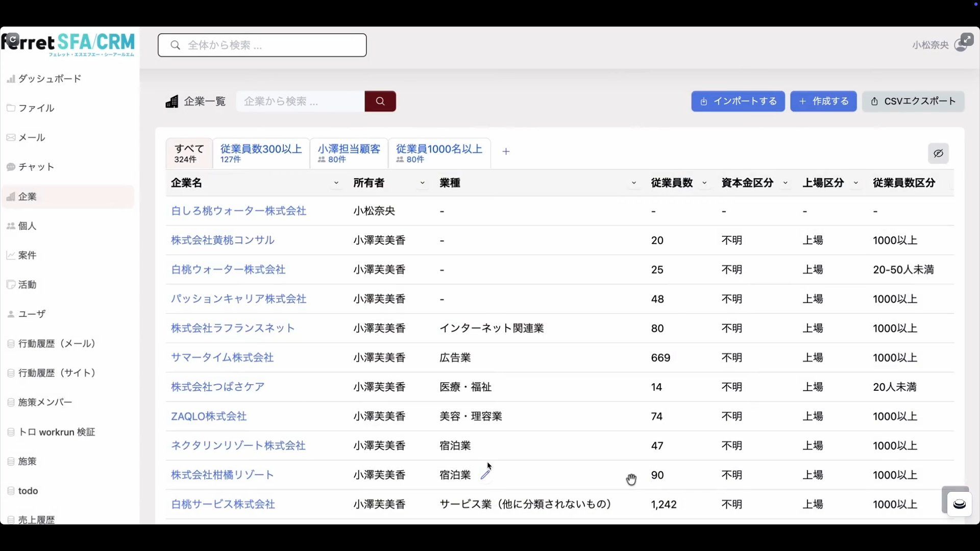Focus 全体から検索 search field

pos(262,45)
